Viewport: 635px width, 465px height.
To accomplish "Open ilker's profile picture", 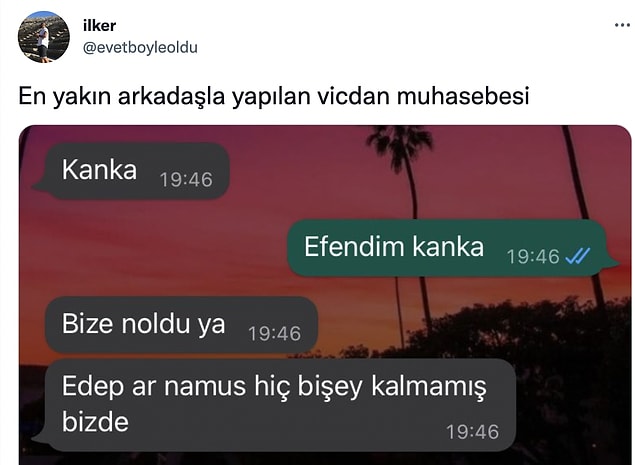I will click(x=44, y=37).
